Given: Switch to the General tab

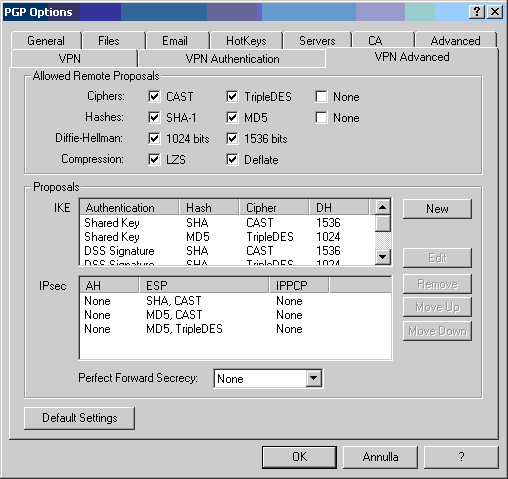Looking at the screenshot, I should coord(46,41).
